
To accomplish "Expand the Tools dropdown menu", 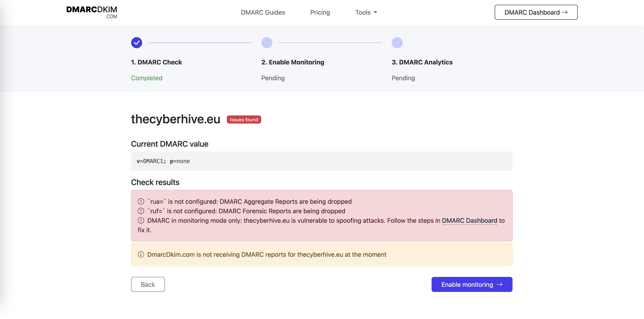I will pos(366,12).
